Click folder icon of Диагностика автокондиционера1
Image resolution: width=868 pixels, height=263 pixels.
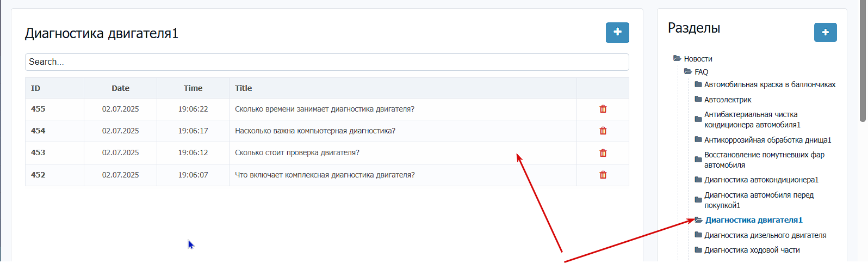(698, 179)
